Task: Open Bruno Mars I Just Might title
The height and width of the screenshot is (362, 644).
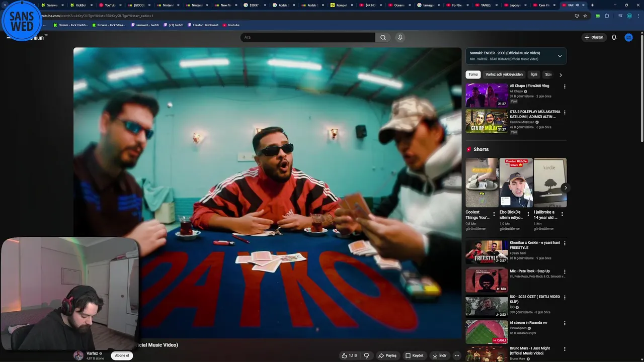Action: [530, 350]
